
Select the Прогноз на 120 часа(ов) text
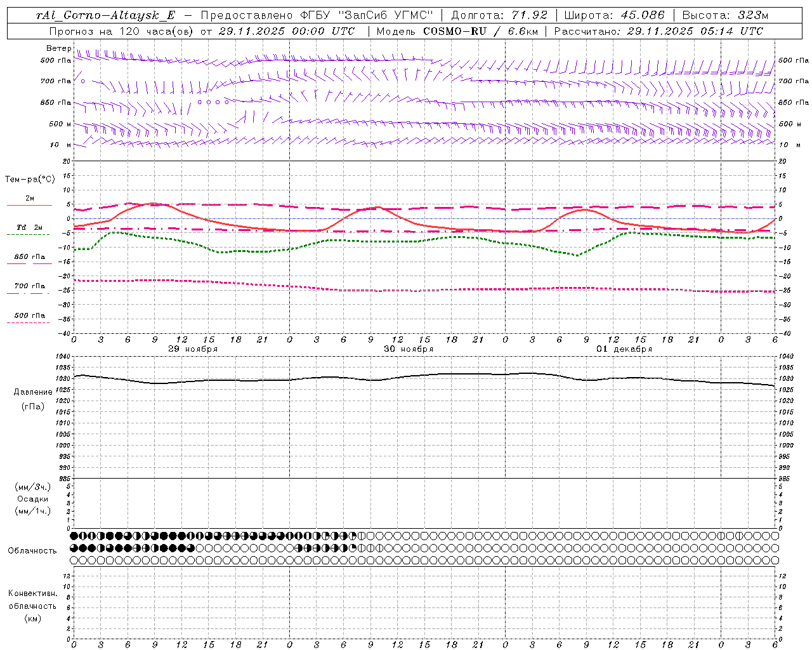[122, 31]
